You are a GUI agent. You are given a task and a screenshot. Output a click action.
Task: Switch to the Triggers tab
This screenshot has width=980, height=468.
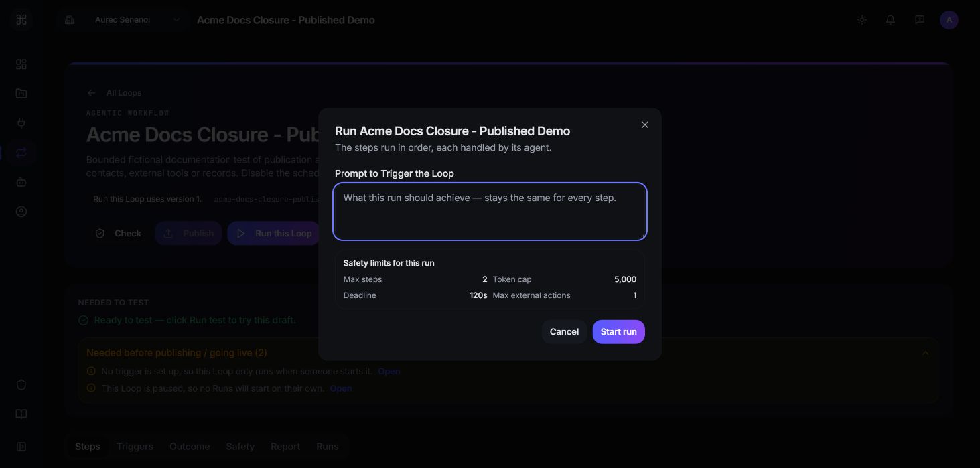pyautogui.click(x=135, y=447)
